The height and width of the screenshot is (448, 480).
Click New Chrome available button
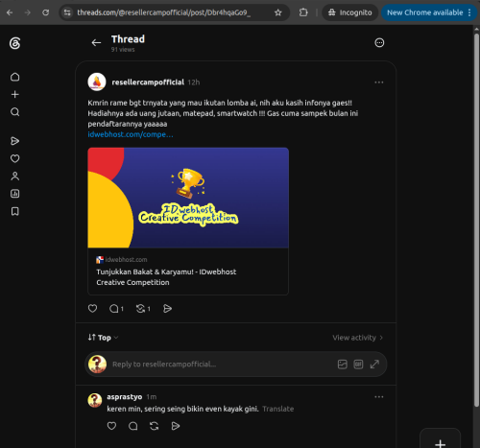(429, 12)
